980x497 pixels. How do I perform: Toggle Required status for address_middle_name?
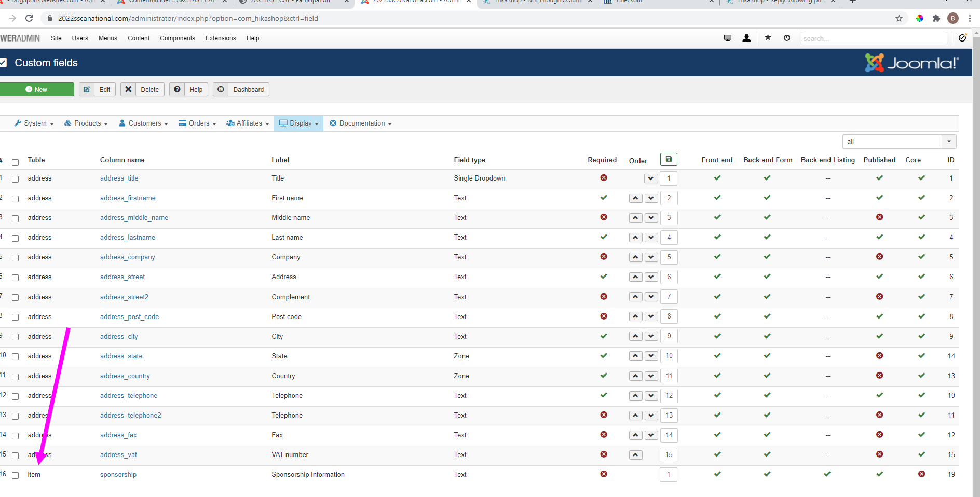coord(604,217)
